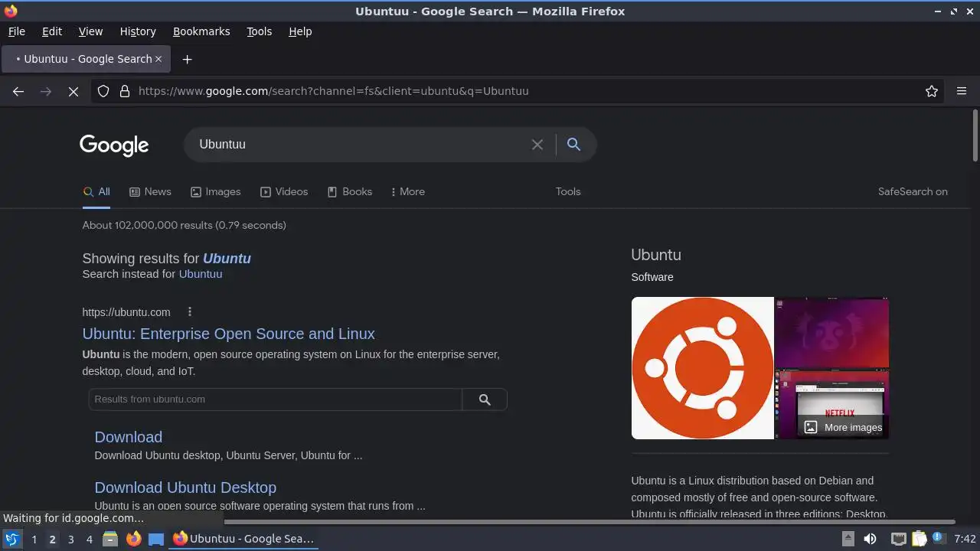Screen dimensions: 980x551
Task: Click More images button in knowledge panel
Action: point(843,427)
